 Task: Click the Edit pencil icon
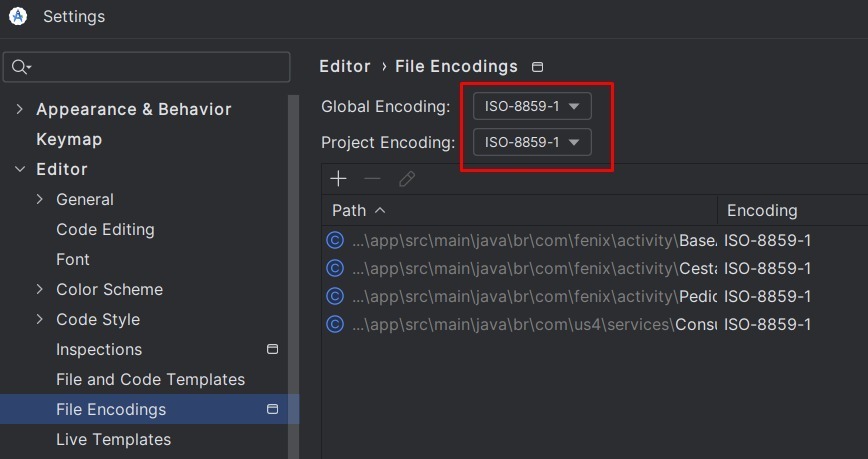pos(407,179)
